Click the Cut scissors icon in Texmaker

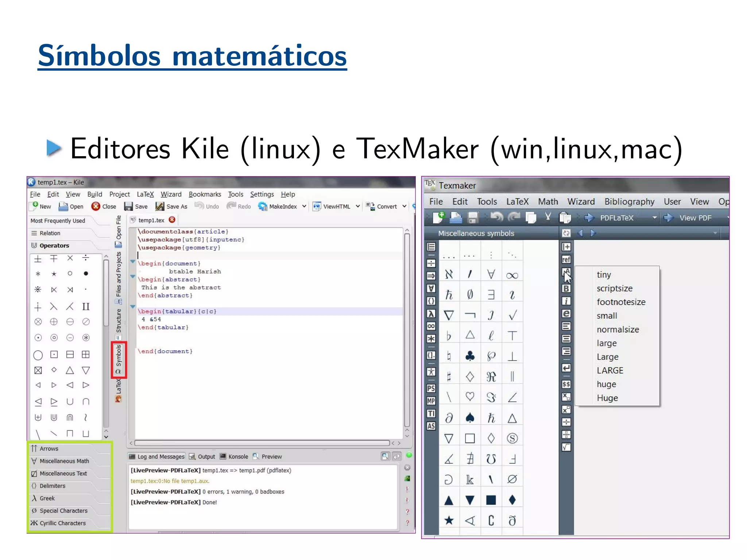coord(548,217)
